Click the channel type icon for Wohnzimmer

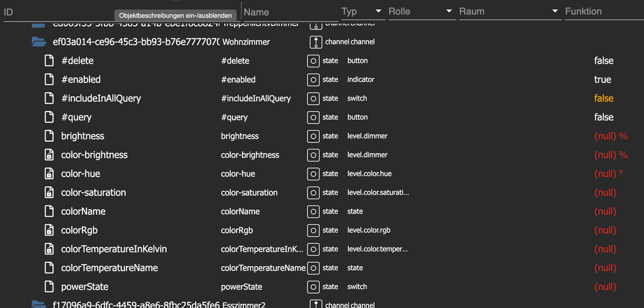(x=317, y=42)
